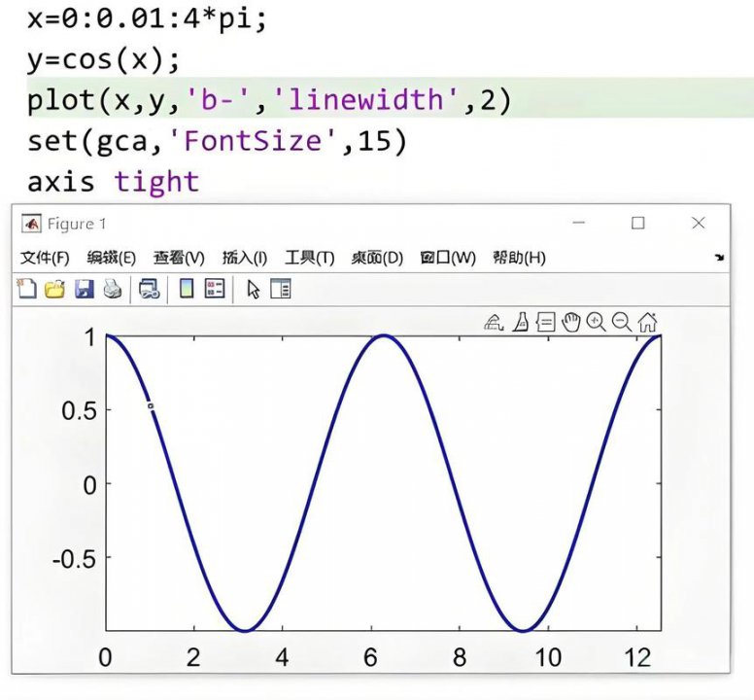Click the code line 'y=cos(x);'
The height and width of the screenshot is (700, 754).
coord(103,60)
